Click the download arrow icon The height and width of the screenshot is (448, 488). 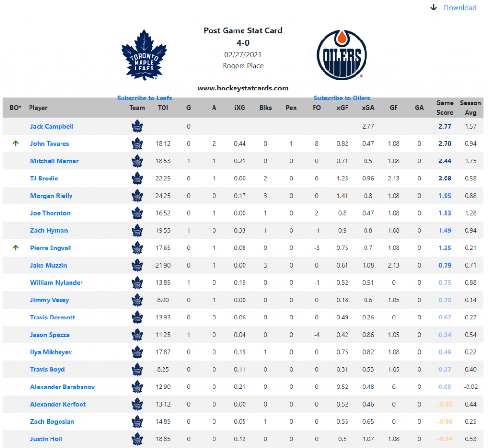tap(434, 8)
